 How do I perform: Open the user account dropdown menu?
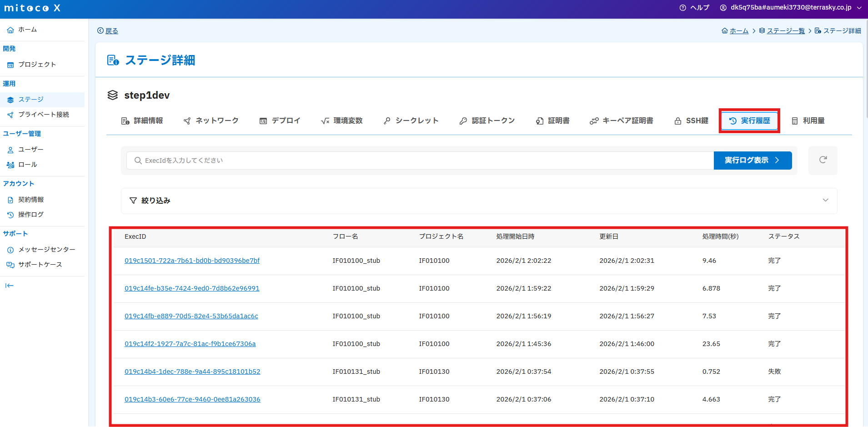791,8
